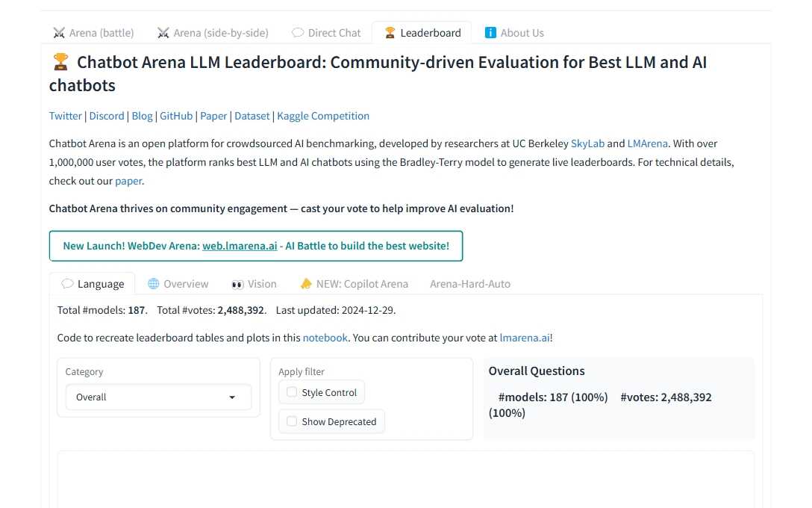The height and width of the screenshot is (508, 812).
Task: Click the Category dropdown arrow
Action: coord(232,397)
